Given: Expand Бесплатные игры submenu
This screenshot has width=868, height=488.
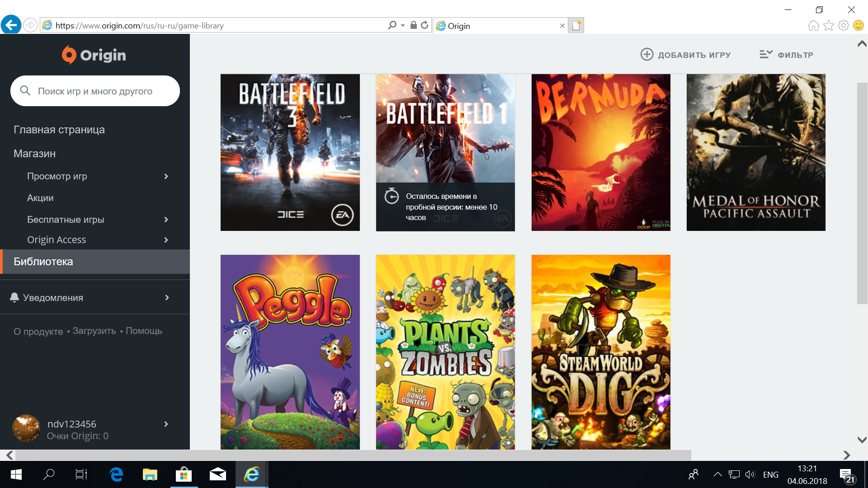Looking at the screenshot, I should click(166, 220).
